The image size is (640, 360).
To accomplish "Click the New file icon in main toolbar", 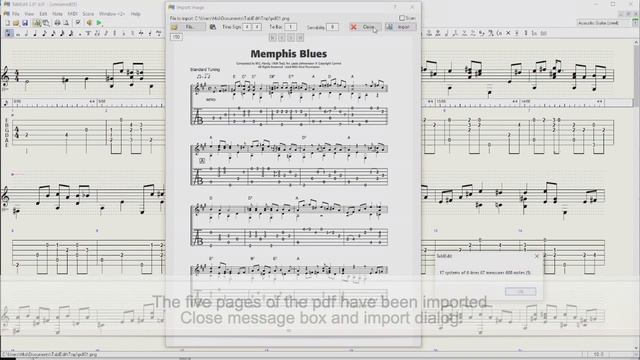I will click(x=7, y=23).
